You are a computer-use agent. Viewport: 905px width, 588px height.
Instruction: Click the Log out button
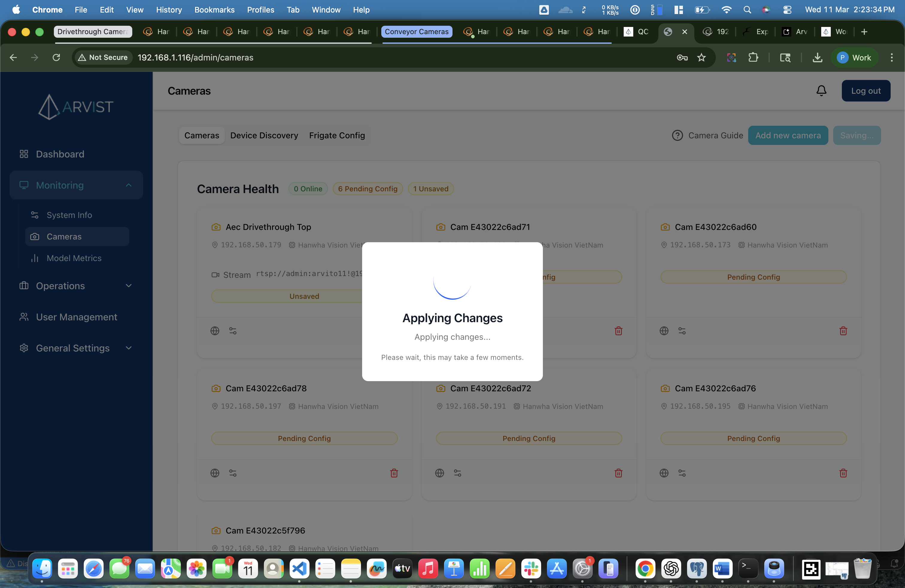(x=866, y=90)
